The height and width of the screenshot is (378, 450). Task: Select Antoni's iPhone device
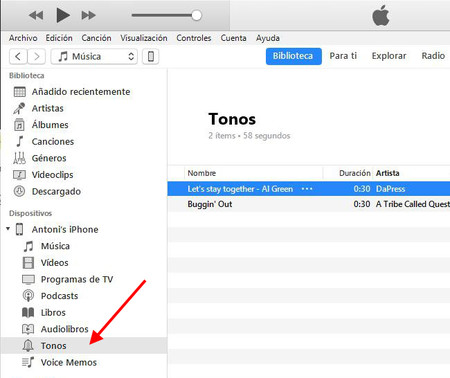[x=65, y=229]
